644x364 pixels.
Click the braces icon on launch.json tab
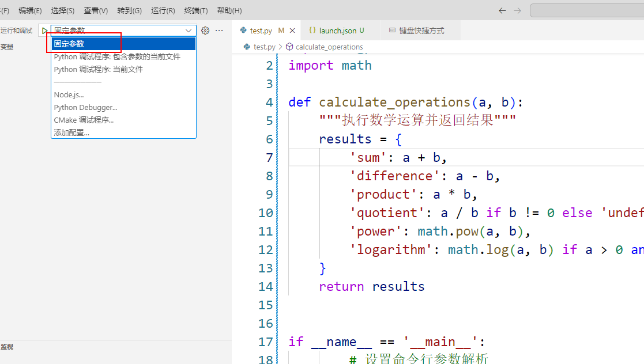click(312, 31)
